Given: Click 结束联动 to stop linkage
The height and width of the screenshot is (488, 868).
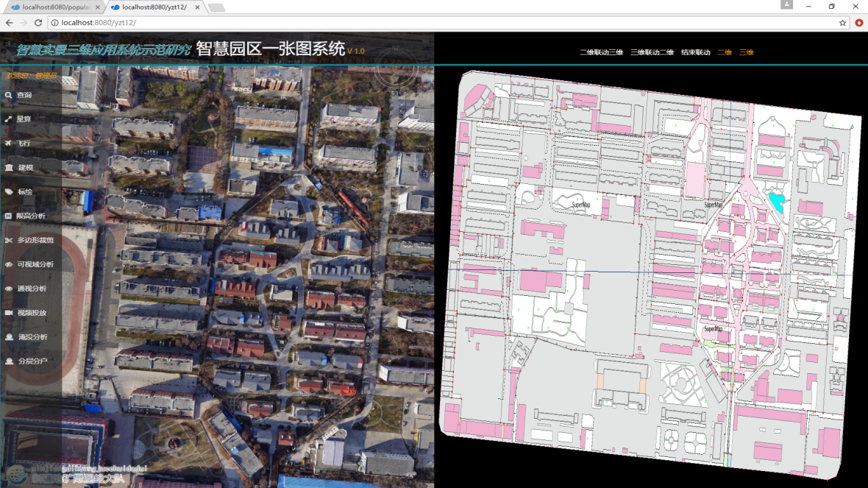Looking at the screenshot, I should tap(696, 52).
